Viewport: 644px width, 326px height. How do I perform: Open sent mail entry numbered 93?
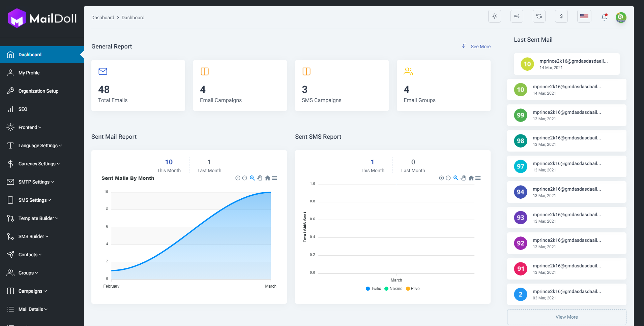point(566,218)
